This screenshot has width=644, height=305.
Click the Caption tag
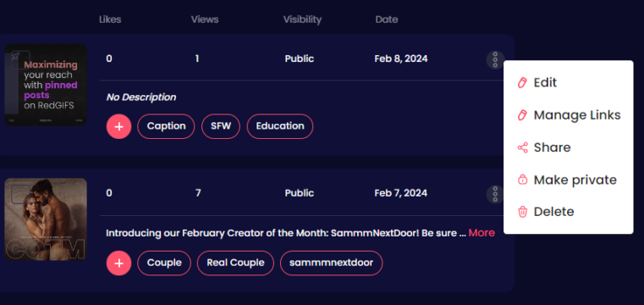[x=166, y=126]
